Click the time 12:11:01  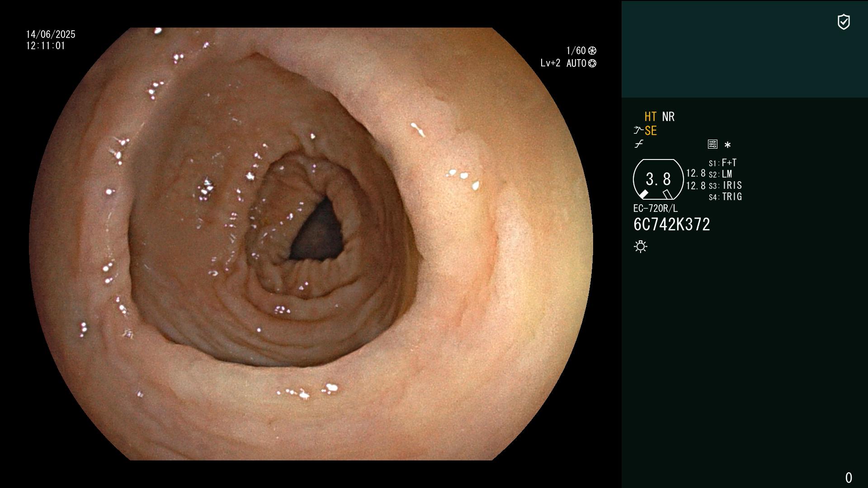pos(46,46)
